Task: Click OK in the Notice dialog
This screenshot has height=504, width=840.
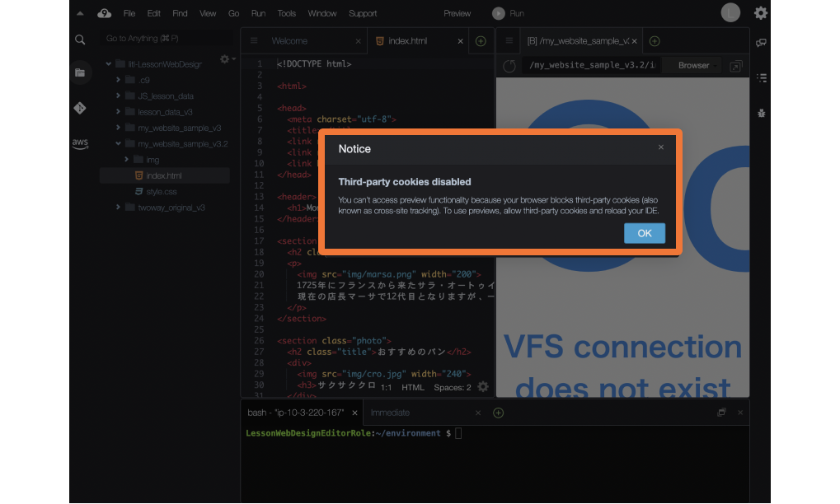Action: pos(644,233)
